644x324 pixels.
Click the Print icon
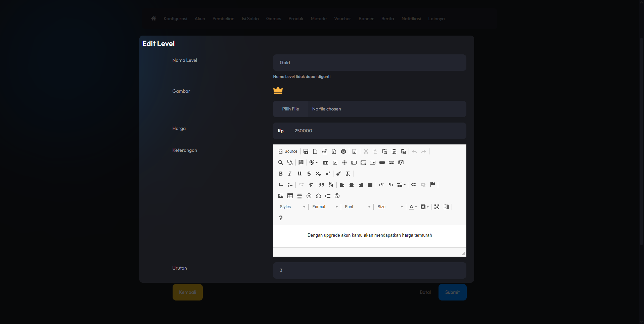click(x=343, y=151)
